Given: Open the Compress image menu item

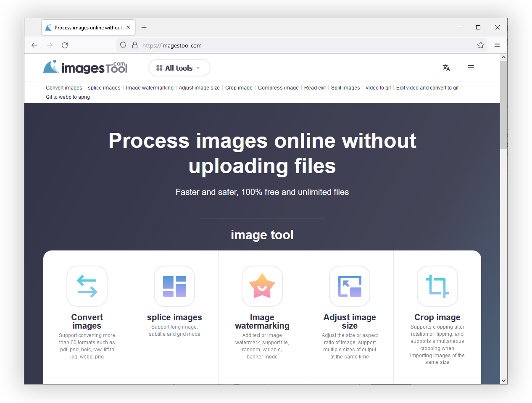Looking at the screenshot, I should tap(278, 88).
